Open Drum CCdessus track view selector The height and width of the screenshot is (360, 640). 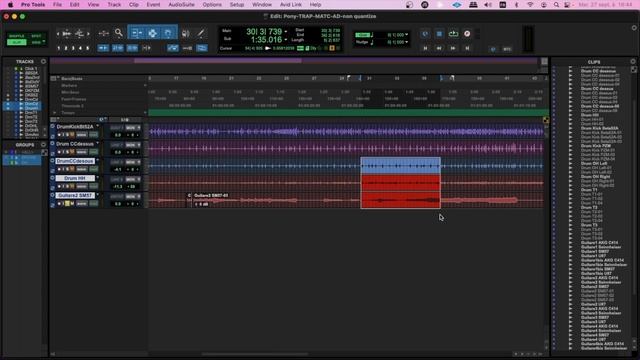tap(82, 152)
